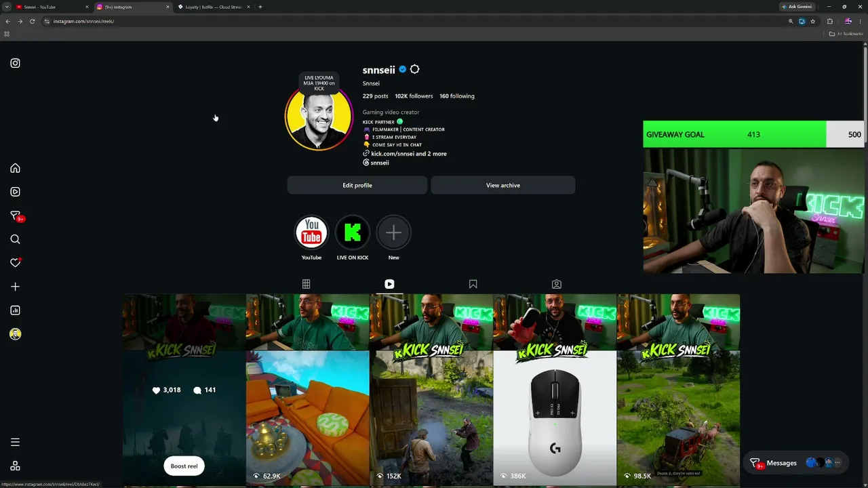Screen dimensions: 868x488
Task: Click the Create plus icon in sidebar
Action: click(x=15, y=287)
